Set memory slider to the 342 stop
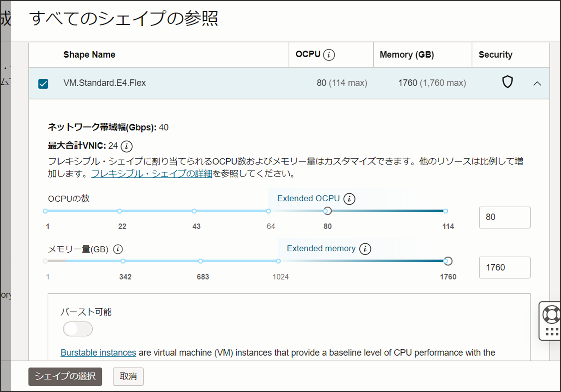The height and width of the screenshot is (392, 561). point(123,261)
